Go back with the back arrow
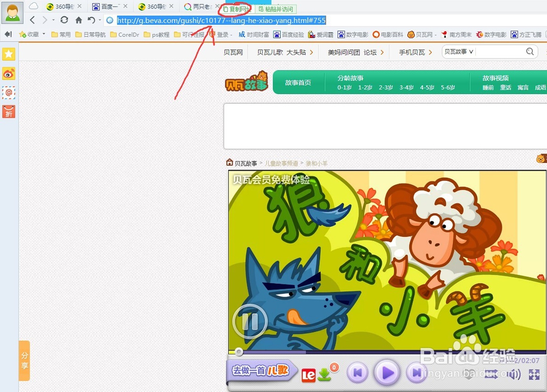547x392 pixels. click(32, 20)
